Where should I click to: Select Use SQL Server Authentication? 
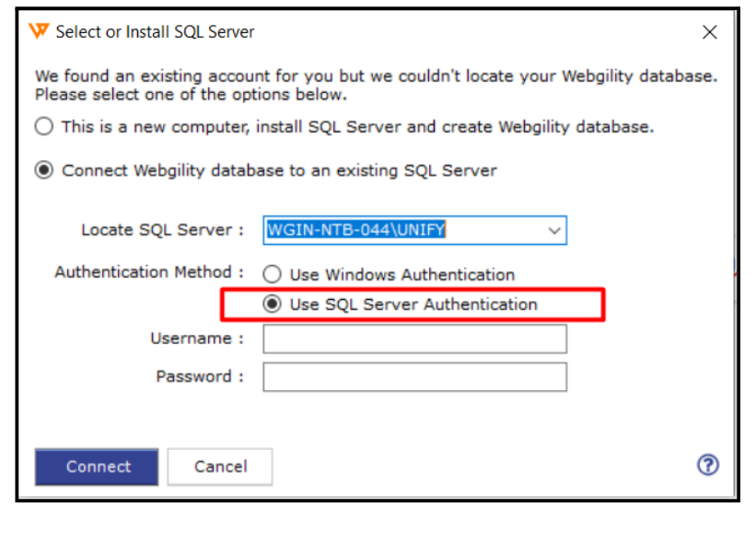(272, 305)
